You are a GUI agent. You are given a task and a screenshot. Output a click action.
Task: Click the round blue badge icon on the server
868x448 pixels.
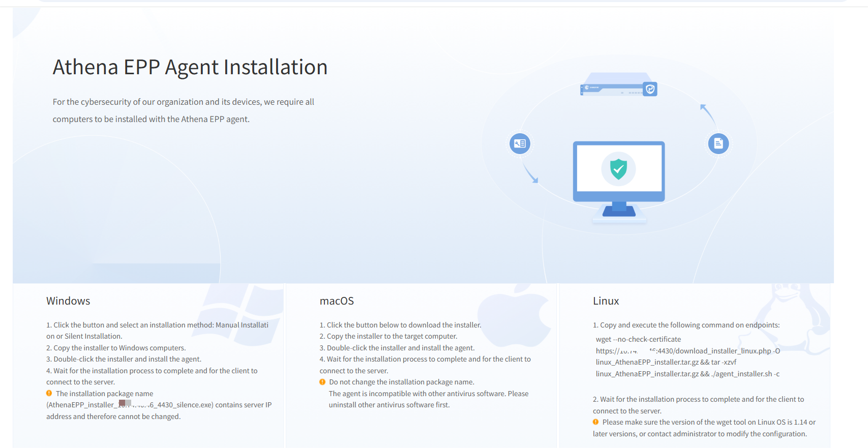(x=650, y=89)
